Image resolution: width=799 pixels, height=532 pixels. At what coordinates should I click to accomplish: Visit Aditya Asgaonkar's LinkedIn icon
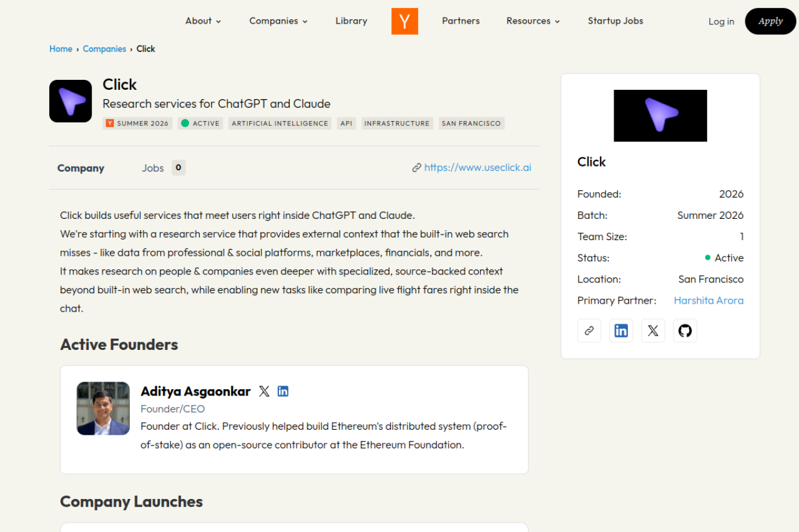283,391
